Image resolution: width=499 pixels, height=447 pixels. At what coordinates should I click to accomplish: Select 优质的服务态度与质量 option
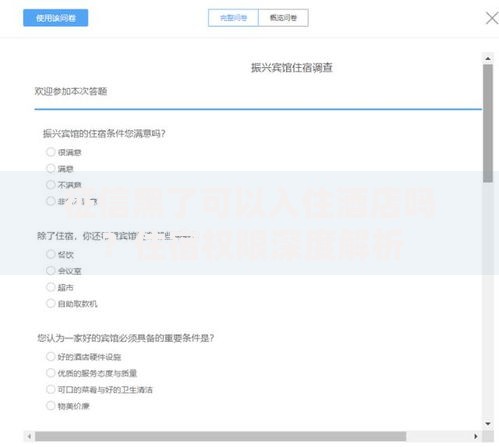pyautogui.click(x=51, y=373)
